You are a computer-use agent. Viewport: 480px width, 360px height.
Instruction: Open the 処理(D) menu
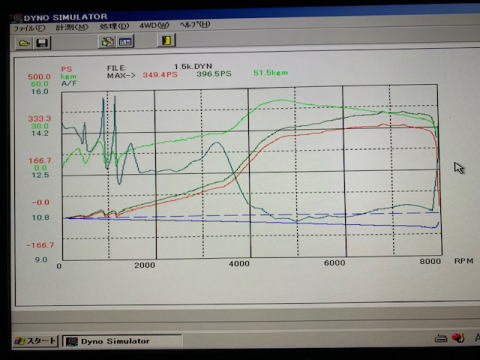pos(114,26)
